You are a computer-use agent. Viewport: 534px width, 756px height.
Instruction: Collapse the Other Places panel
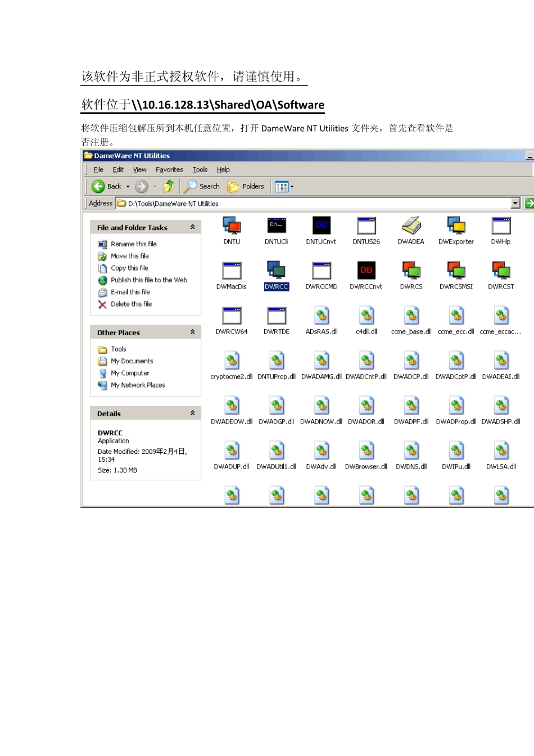[x=192, y=332]
